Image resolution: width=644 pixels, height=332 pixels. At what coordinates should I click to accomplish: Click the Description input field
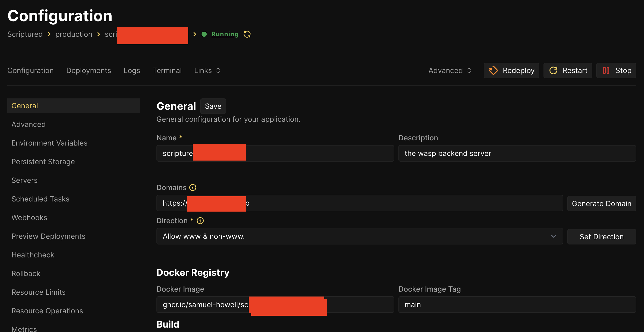point(517,153)
